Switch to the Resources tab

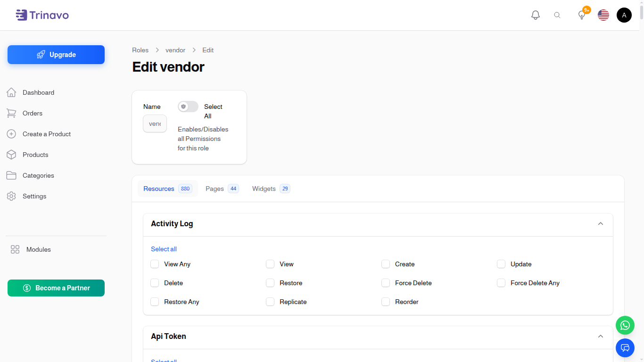tap(167, 189)
